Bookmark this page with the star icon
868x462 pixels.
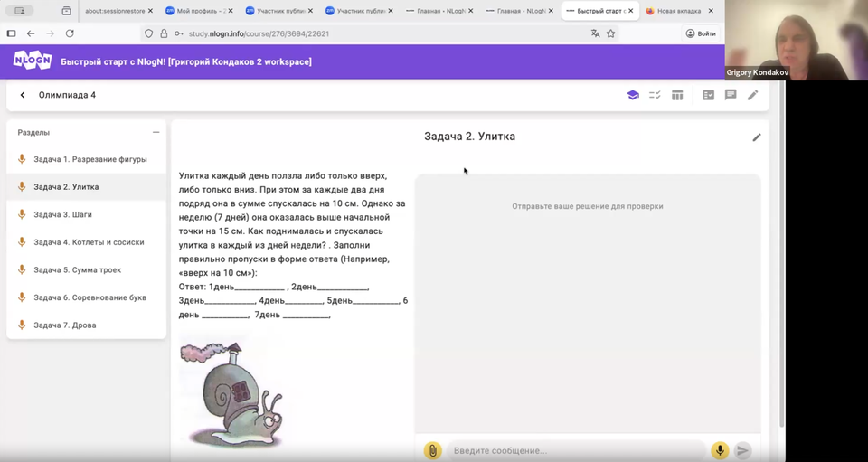[x=610, y=33]
